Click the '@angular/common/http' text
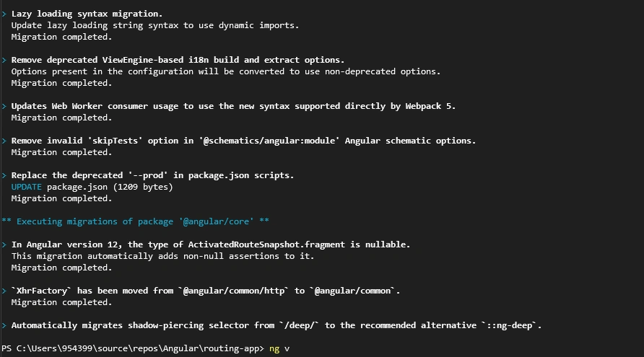This screenshot has width=644, height=357. point(234,291)
